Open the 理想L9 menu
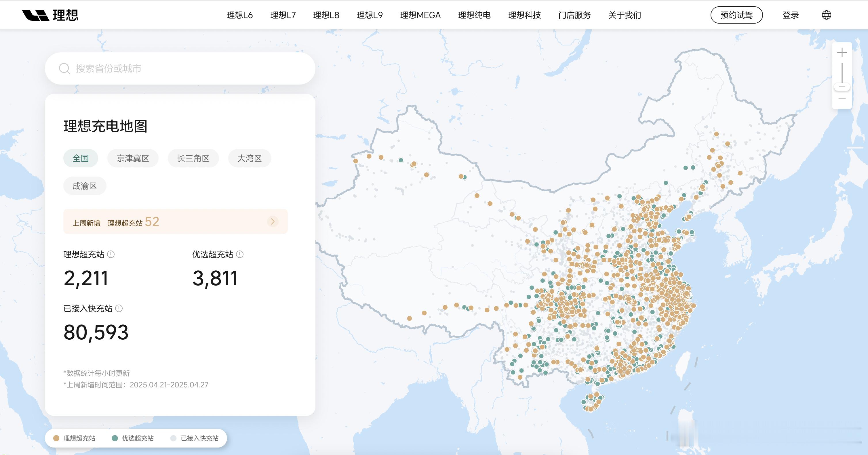Image resolution: width=868 pixels, height=455 pixels. [370, 15]
